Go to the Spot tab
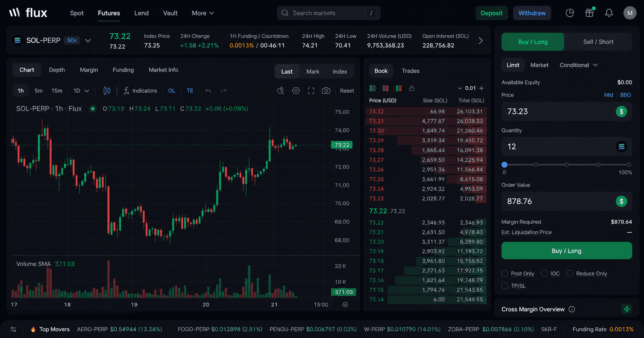 point(77,13)
